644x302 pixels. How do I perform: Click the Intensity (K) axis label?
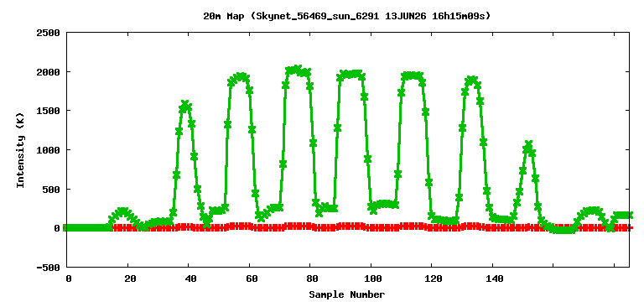[20, 150]
